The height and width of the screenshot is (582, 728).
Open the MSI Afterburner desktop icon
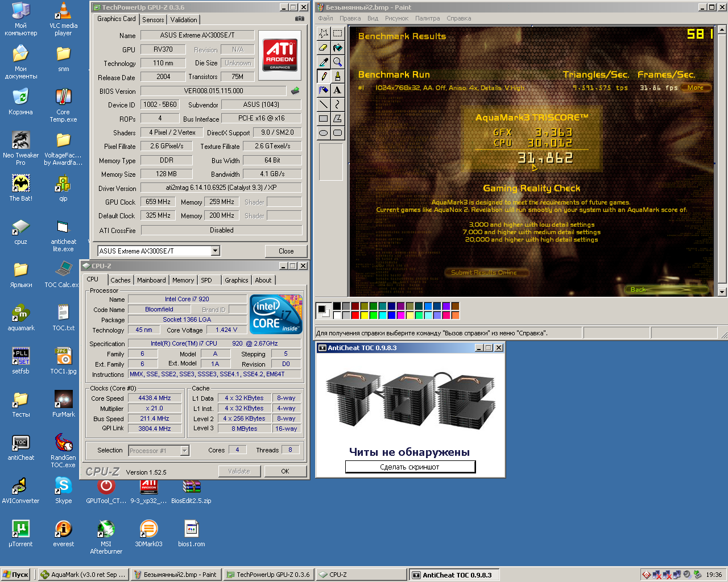point(106,537)
